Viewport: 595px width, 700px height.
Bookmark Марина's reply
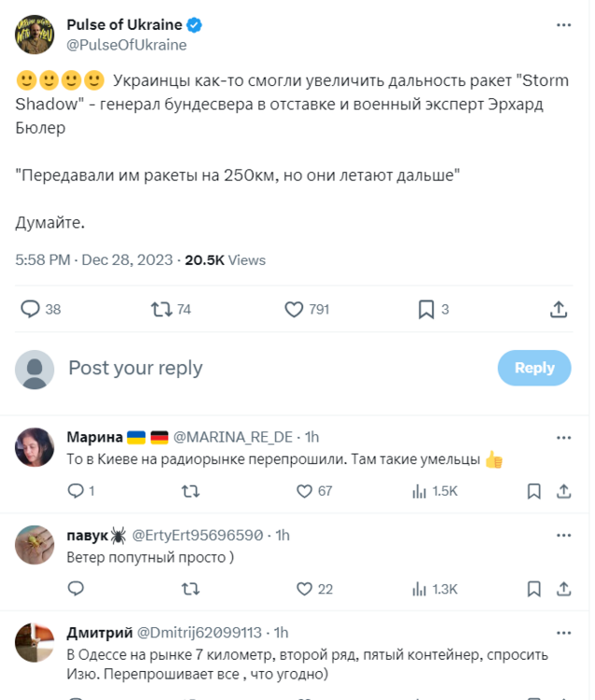click(533, 491)
